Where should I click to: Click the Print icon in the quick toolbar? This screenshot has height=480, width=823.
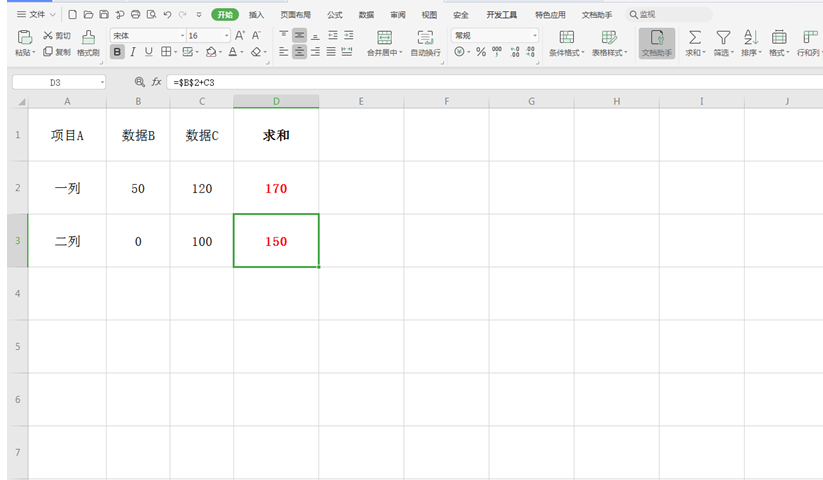point(135,15)
